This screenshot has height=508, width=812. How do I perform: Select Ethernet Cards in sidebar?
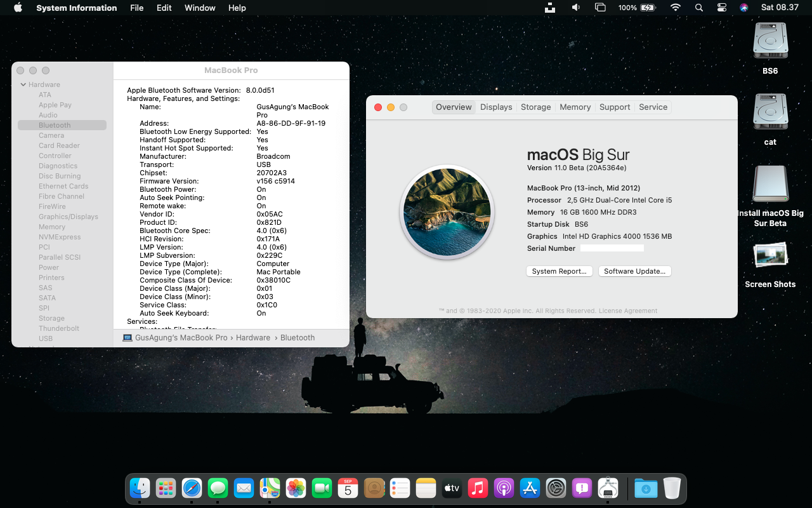pyautogui.click(x=63, y=186)
